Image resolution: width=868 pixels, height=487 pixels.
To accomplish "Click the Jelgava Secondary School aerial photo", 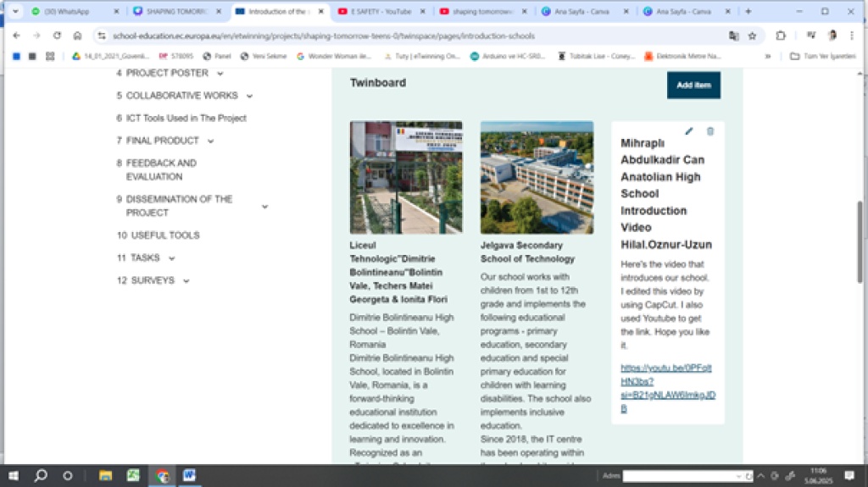I will pyautogui.click(x=537, y=178).
